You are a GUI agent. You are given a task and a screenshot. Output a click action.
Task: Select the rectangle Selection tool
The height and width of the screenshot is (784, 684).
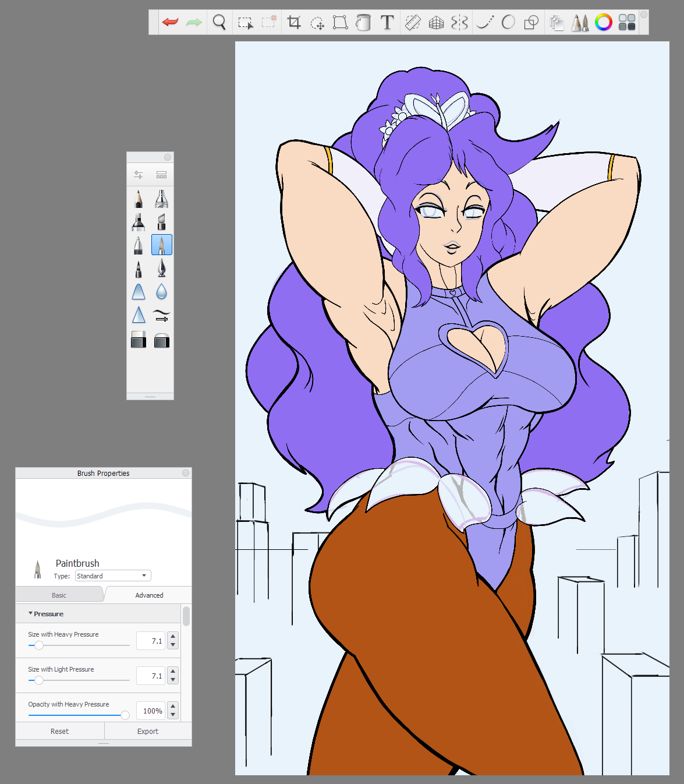(x=246, y=23)
